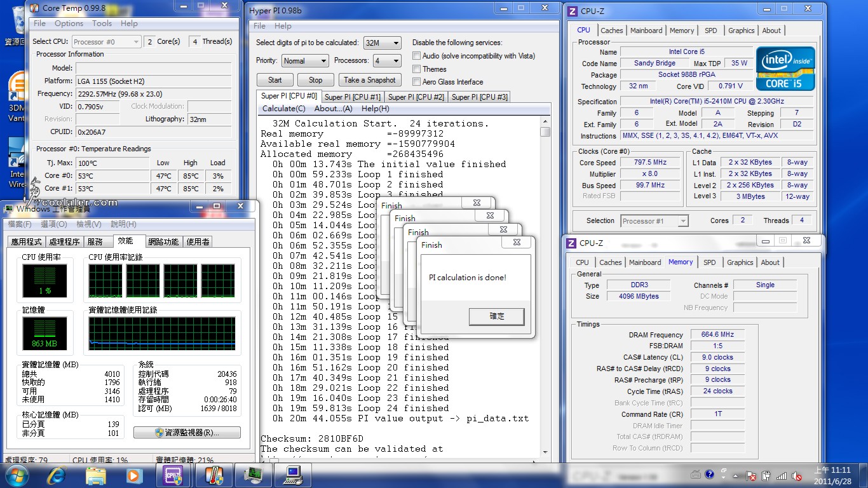
Task: Click the Frequency field in Core Temp
Action: (153, 93)
